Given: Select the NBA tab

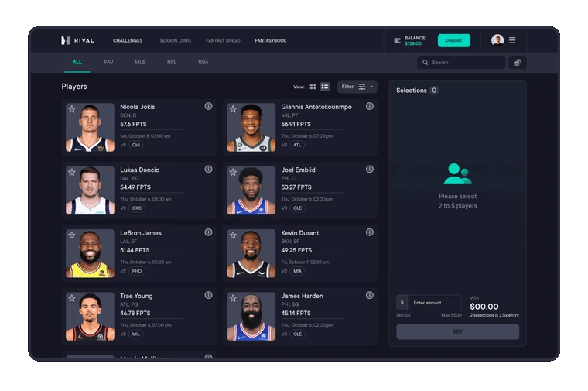Looking at the screenshot, I should tap(203, 62).
